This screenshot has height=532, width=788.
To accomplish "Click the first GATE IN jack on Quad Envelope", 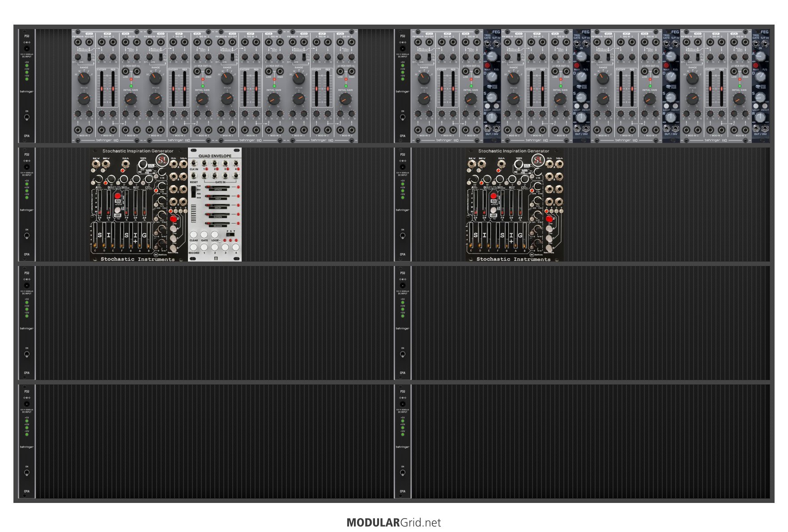I will (204, 176).
